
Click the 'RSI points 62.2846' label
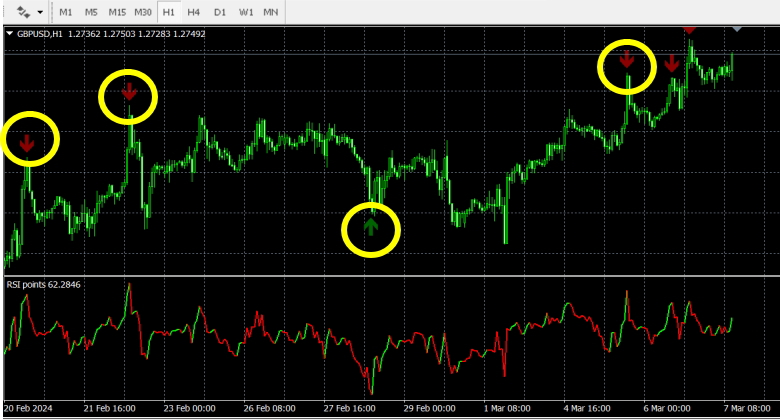43,285
